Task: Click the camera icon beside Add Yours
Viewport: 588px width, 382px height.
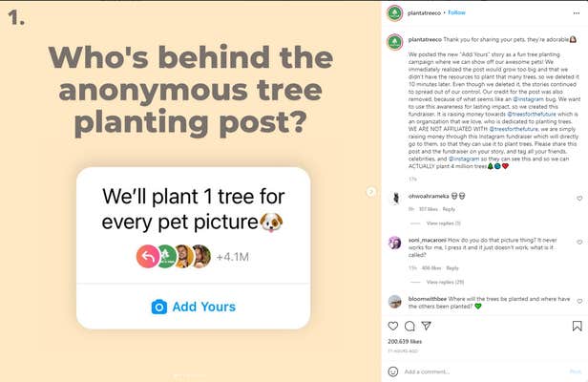Action: (159, 307)
